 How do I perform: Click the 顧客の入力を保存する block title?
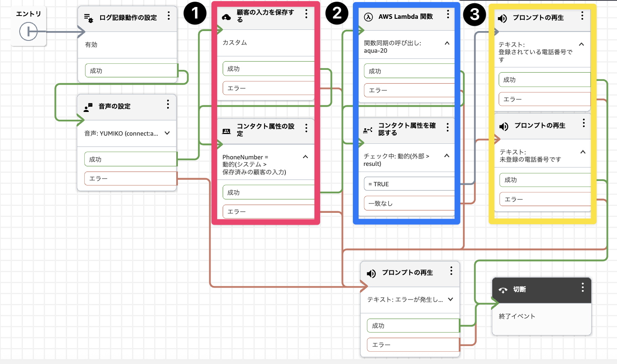pyautogui.click(x=265, y=16)
